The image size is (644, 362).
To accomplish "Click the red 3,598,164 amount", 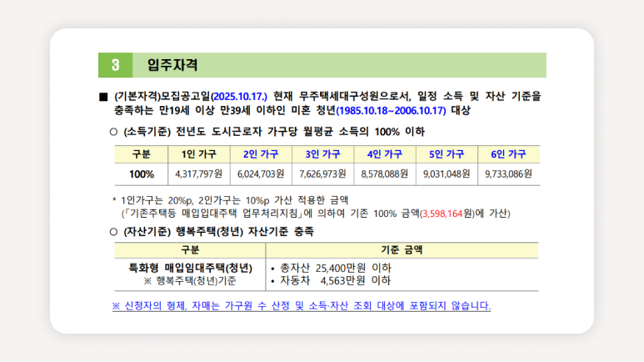I will point(442,214).
